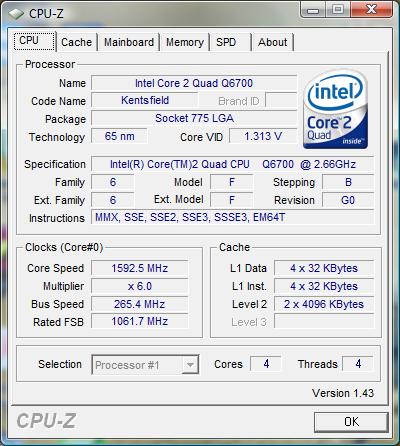Click the Stepping value B
Screen dimensions: 400x446
(x=348, y=182)
